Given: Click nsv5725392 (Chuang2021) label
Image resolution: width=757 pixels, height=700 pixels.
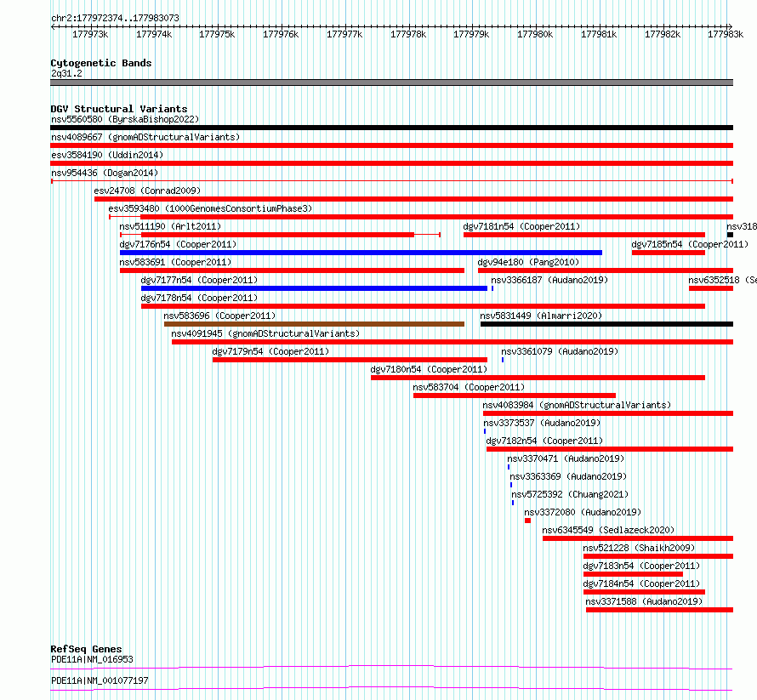Looking at the screenshot, I should 570,494.
